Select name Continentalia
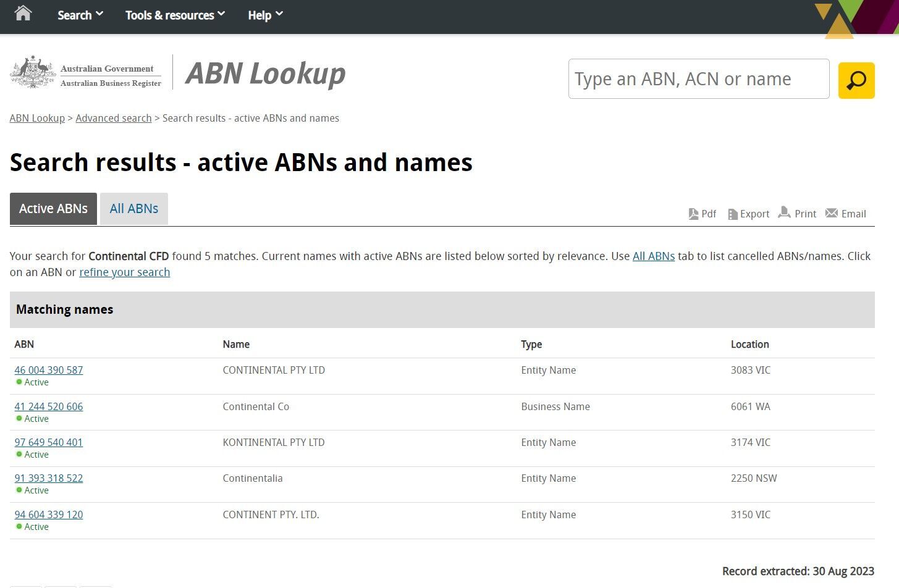This screenshot has width=899, height=588. (x=253, y=478)
